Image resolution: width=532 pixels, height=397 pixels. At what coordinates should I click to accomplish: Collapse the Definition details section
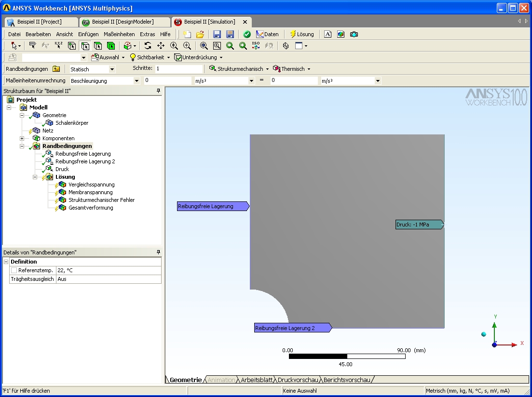(6, 262)
